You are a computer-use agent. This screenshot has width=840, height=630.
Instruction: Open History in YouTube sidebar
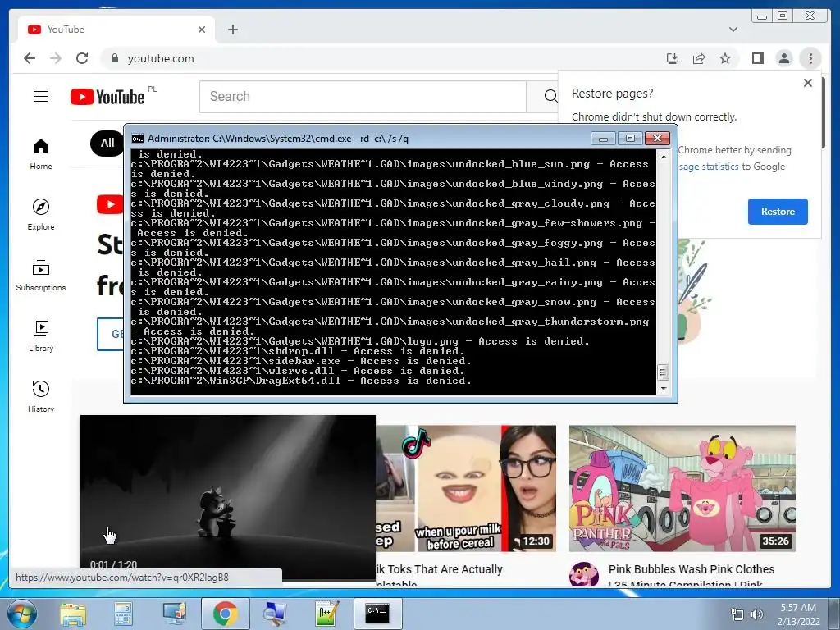[41, 396]
